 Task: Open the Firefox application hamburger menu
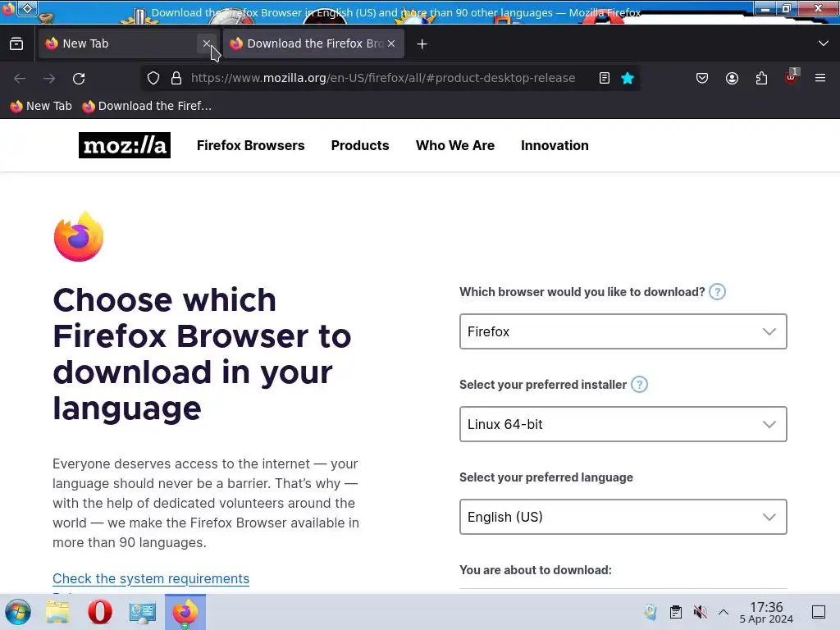click(x=820, y=78)
